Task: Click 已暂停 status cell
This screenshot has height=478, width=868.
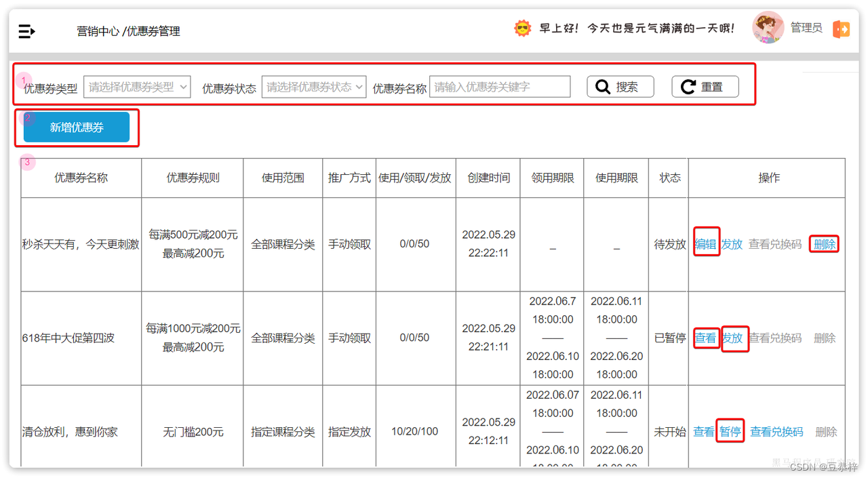Action: click(x=670, y=338)
